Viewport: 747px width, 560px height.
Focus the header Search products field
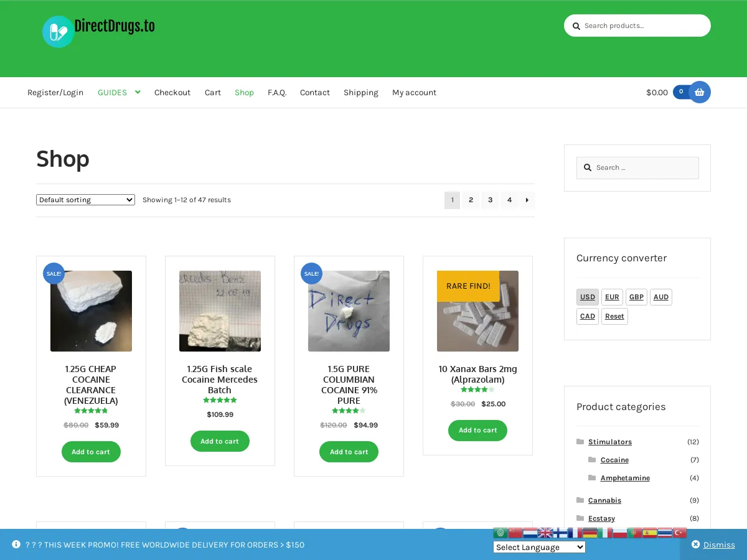(641, 26)
